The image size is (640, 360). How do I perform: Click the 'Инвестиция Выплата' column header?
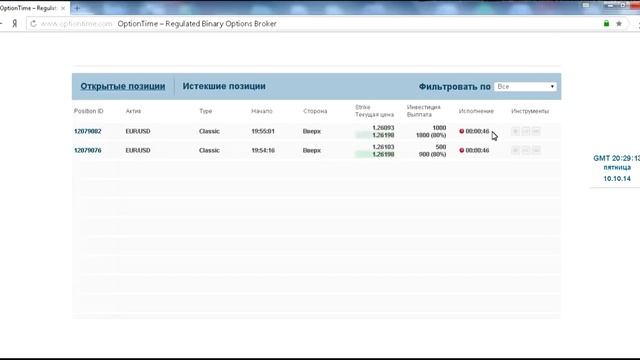click(424, 111)
